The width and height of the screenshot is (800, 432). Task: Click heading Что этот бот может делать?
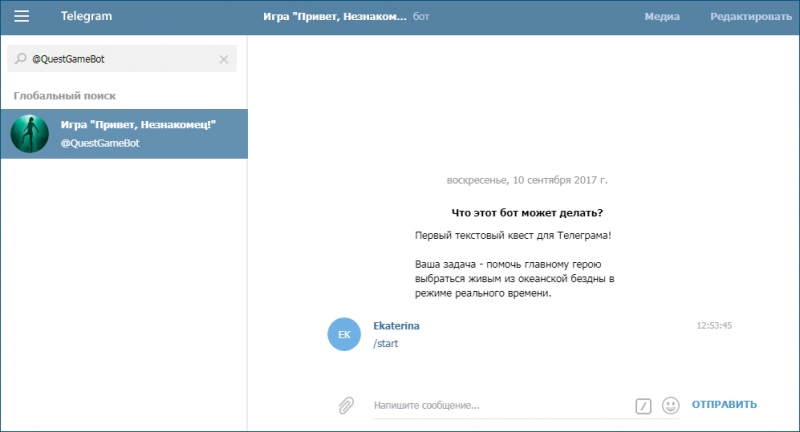coord(527,213)
